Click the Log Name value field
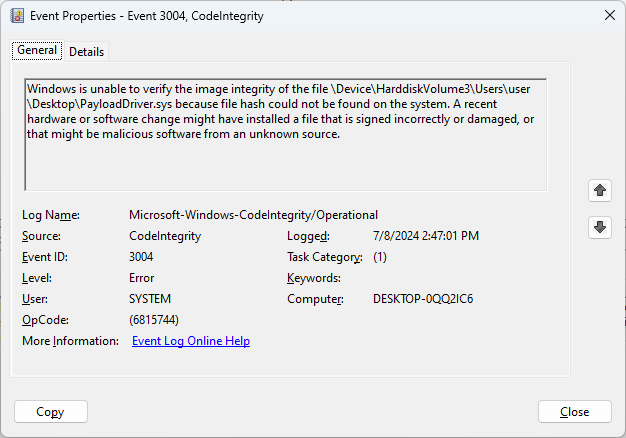Image resolution: width=626 pixels, height=438 pixels. 253,215
